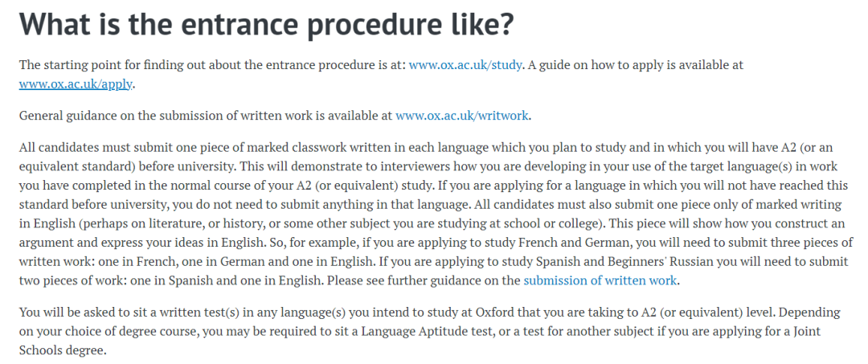Open the www.ox.ac.uk/writwork link
The height and width of the screenshot is (364, 868).
click(462, 117)
